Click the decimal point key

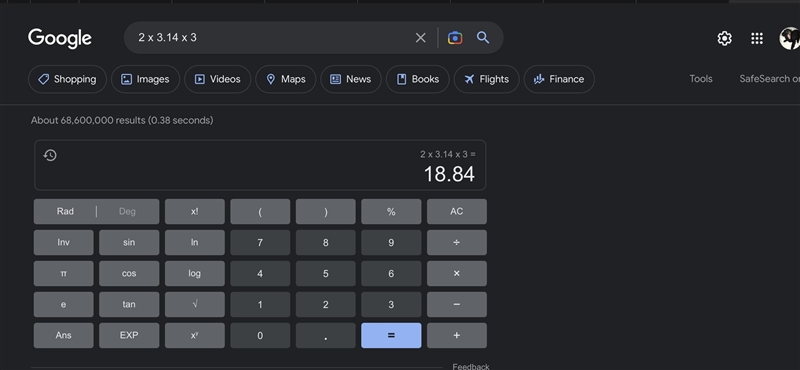tap(326, 335)
